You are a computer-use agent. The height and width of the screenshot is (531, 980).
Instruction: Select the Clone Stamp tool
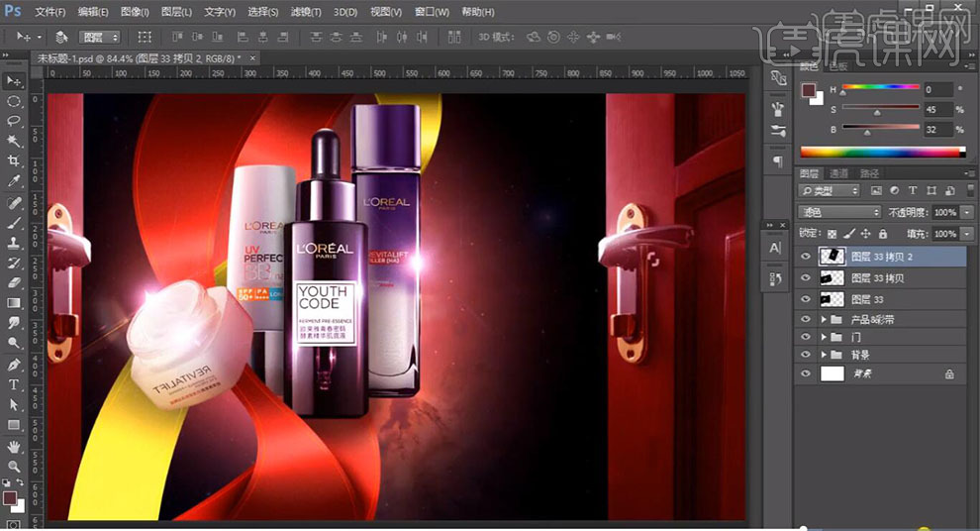[13, 243]
